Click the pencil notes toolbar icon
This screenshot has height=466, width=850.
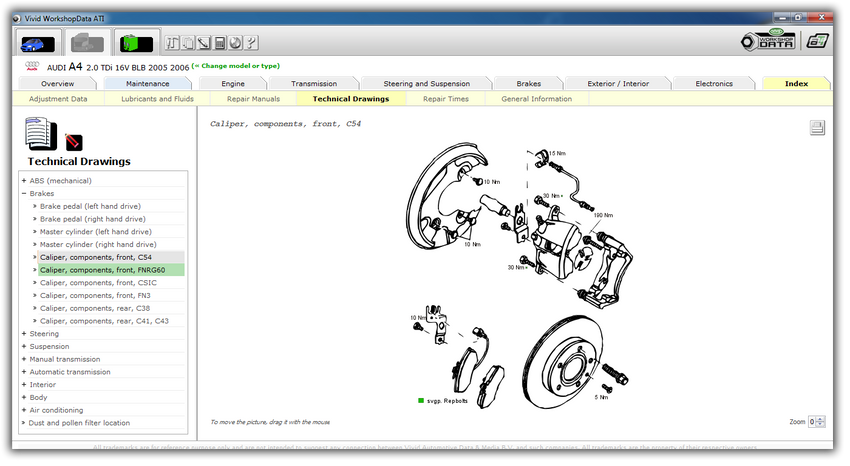pyautogui.click(x=203, y=43)
